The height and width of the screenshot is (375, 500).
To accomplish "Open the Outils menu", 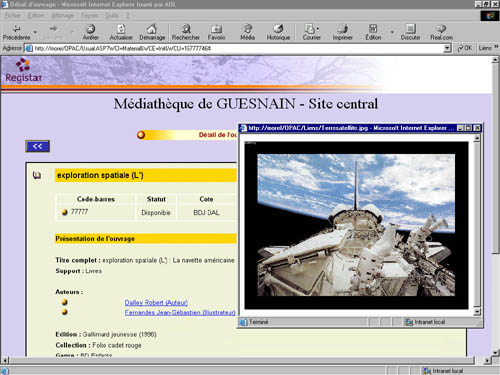I will (112, 15).
